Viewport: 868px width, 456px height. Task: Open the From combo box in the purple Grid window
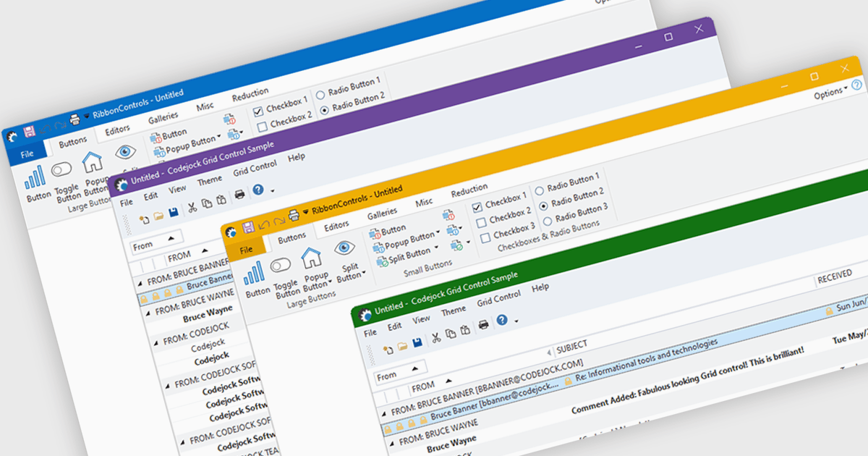click(x=157, y=242)
